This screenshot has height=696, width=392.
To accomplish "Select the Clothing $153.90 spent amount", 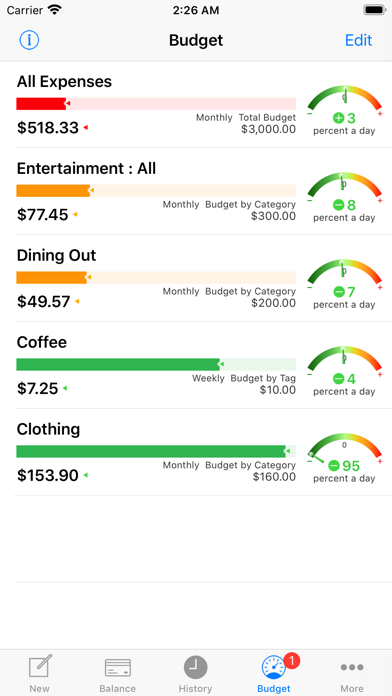I will point(48,475).
